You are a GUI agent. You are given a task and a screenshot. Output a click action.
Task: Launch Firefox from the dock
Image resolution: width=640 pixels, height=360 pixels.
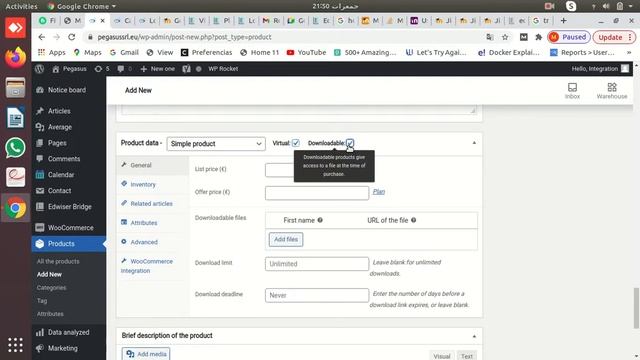(x=16, y=57)
